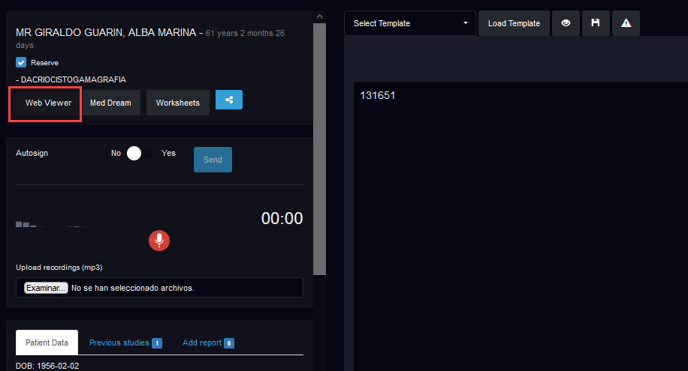Click the 00:00 recording timer

click(282, 218)
